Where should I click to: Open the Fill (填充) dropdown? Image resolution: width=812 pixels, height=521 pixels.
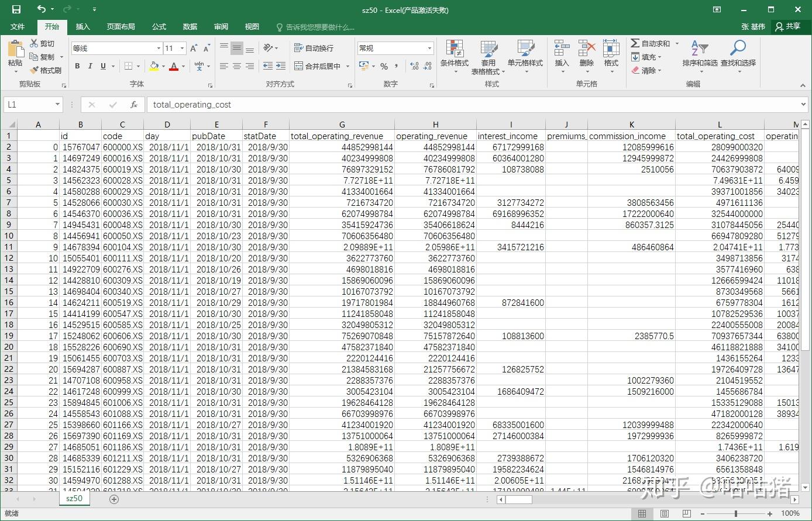pos(646,57)
